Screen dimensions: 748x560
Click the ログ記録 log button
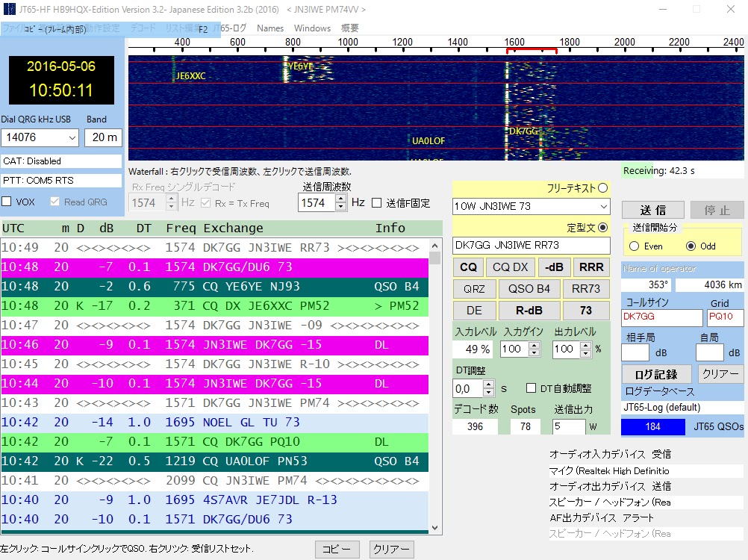point(656,374)
